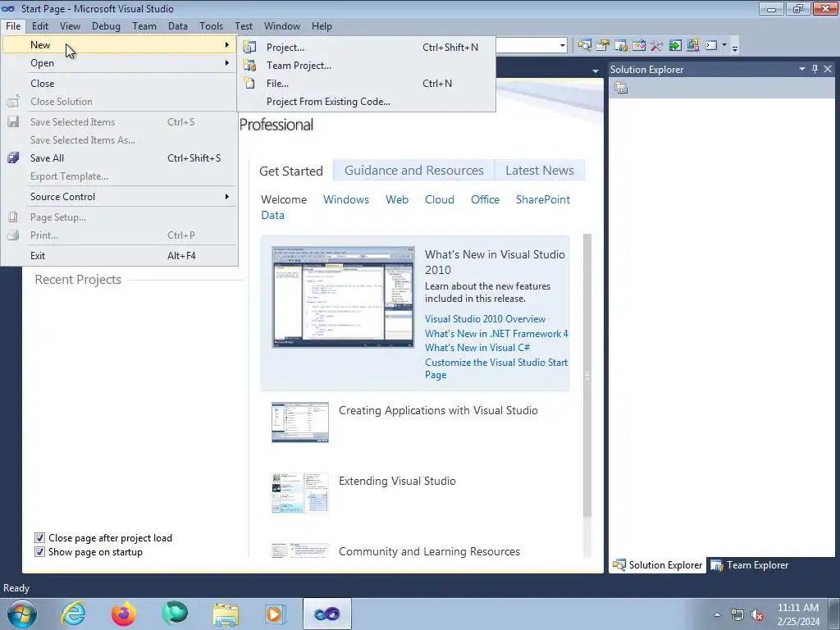Switch to Latest News tab
The width and height of the screenshot is (840, 630).
[x=540, y=171]
